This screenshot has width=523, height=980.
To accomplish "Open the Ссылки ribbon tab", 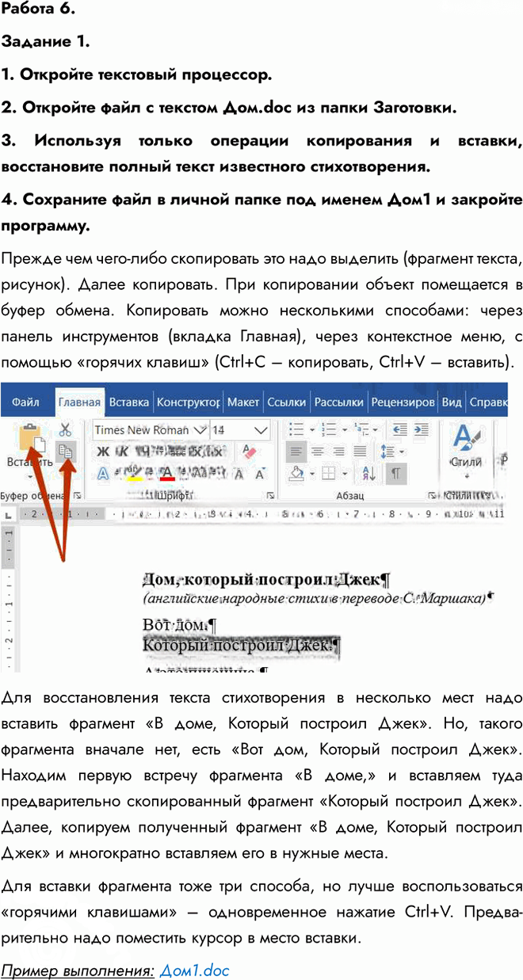I will coord(286,402).
